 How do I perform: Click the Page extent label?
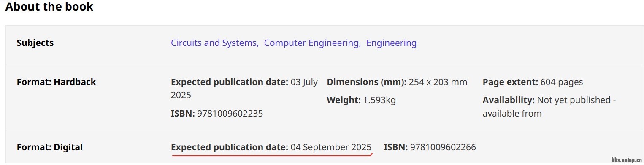pos(510,82)
